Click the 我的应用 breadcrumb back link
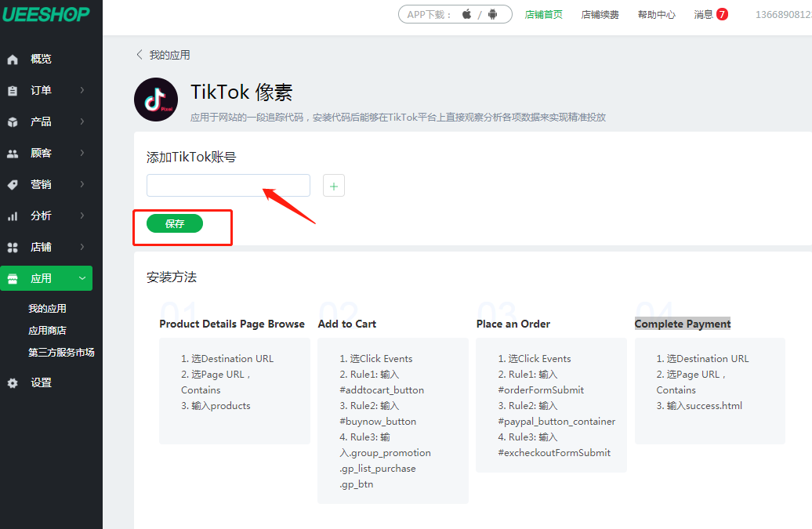This screenshot has width=812, height=529. pos(169,55)
